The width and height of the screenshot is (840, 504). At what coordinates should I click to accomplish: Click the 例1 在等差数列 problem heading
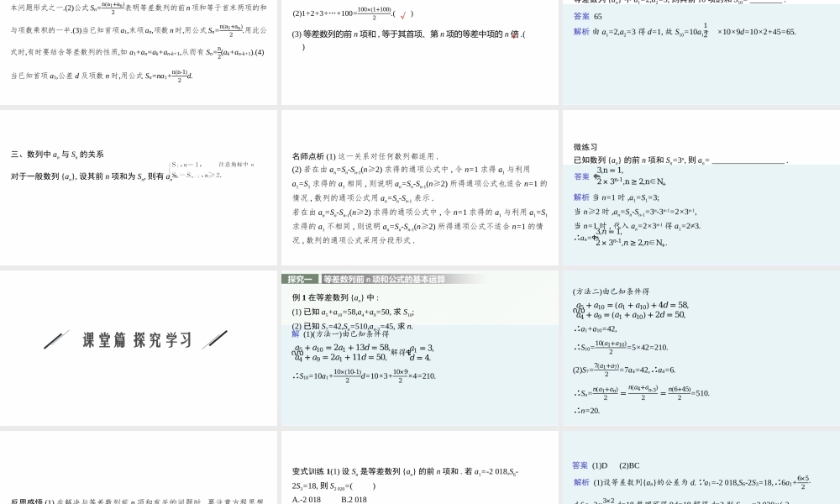[x=336, y=297]
